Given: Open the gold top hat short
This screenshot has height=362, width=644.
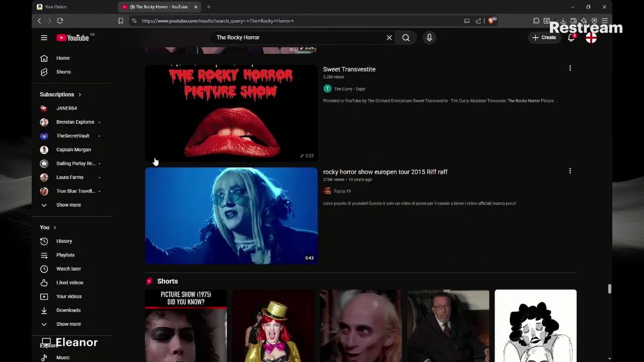Looking at the screenshot, I should (x=273, y=326).
